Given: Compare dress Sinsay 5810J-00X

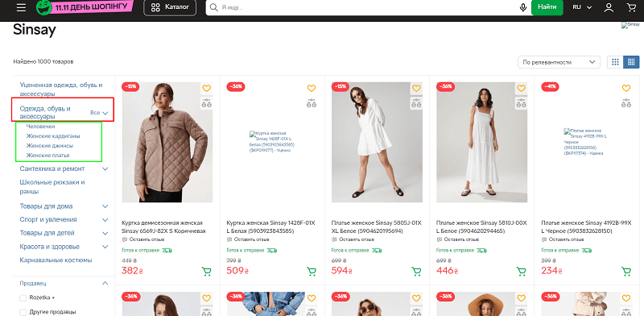Looking at the screenshot, I should pyautogui.click(x=521, y=103).
